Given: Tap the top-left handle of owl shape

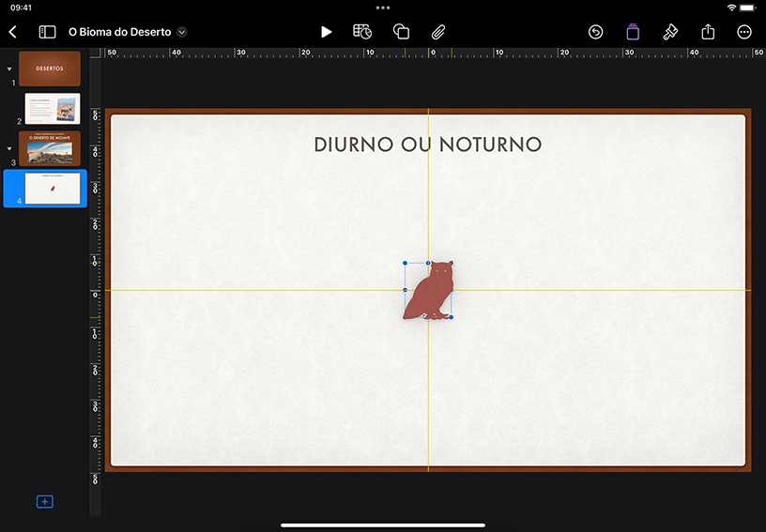Looking at the screenshot, I should pos(405,263).
